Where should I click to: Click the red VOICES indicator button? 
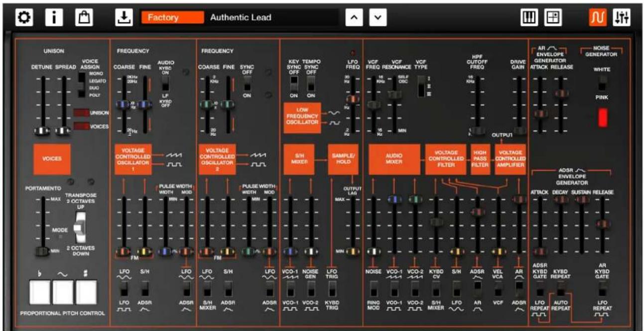(81, 126)
